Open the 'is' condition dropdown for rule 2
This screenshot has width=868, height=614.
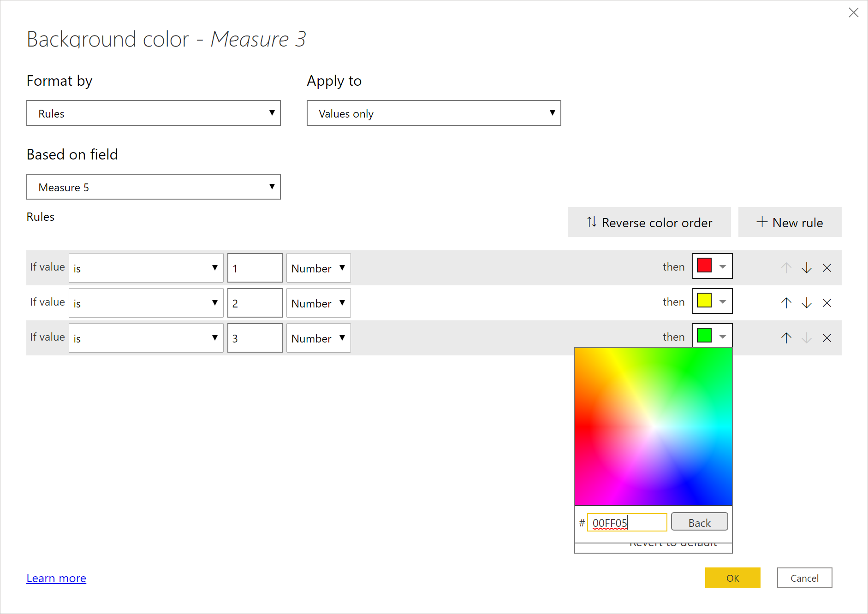tap(146, 303)
